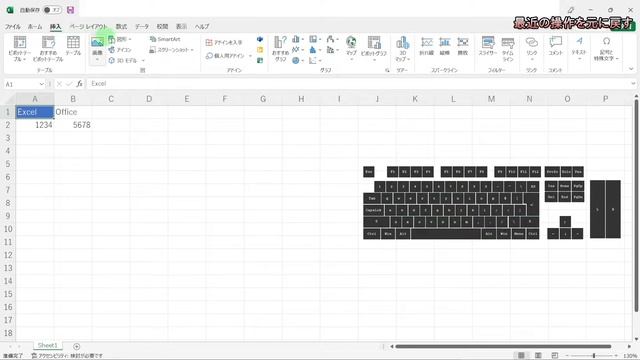Viewport: 640px width, 360px height.
Task: Open the ファイル menu tab
Action: coord(13,27)
